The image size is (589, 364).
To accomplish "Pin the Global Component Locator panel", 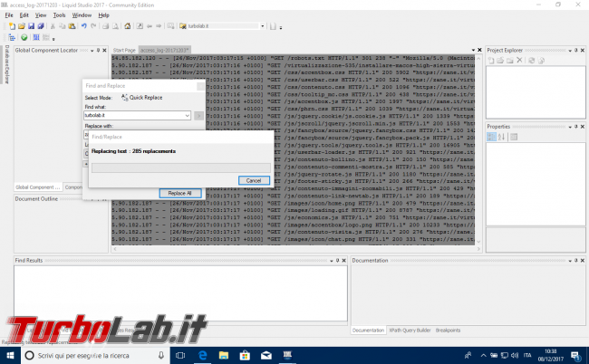I will (x=99, y=51).
